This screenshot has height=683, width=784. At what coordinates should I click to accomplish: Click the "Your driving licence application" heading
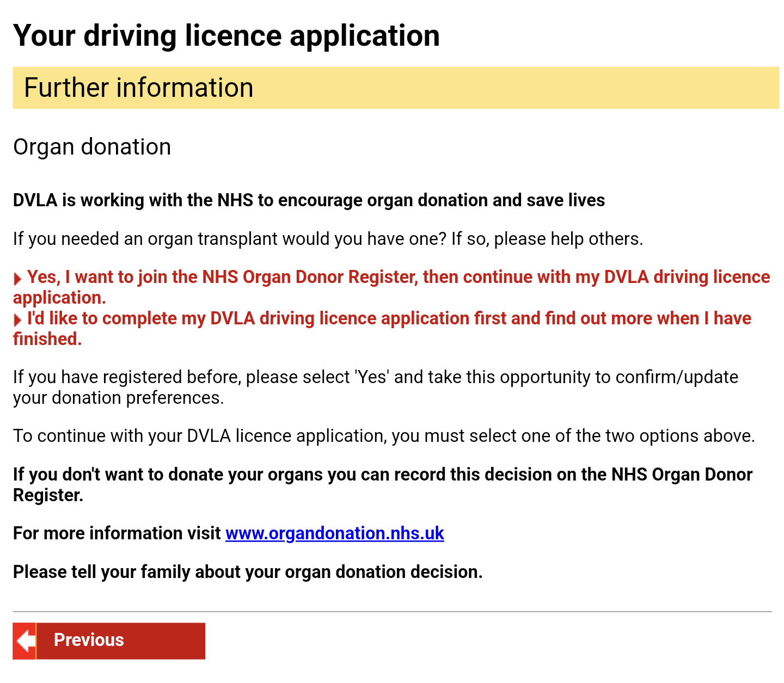[x=226, y=36]
